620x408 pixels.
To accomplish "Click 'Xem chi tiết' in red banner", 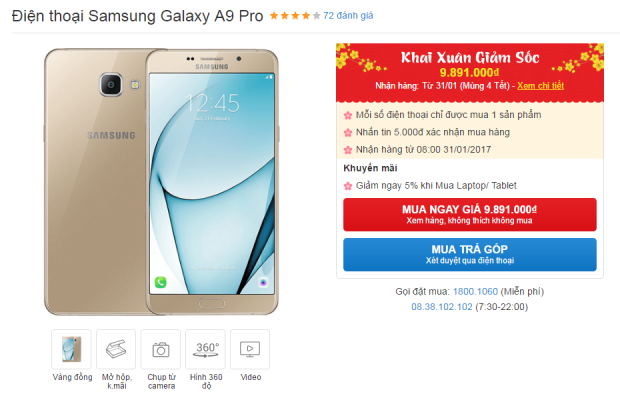I will pyautogui.click(x=540, y=86).
